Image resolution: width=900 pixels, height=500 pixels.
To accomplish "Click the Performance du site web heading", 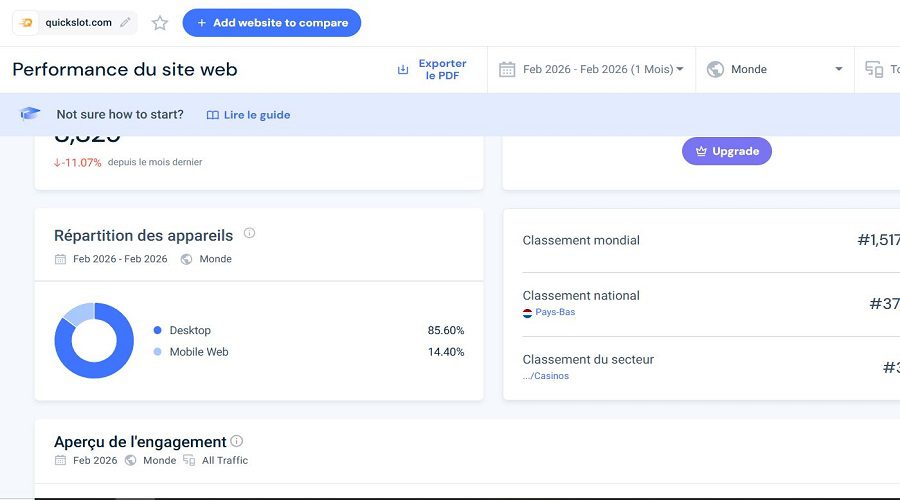I will click(x=125, y=69).
